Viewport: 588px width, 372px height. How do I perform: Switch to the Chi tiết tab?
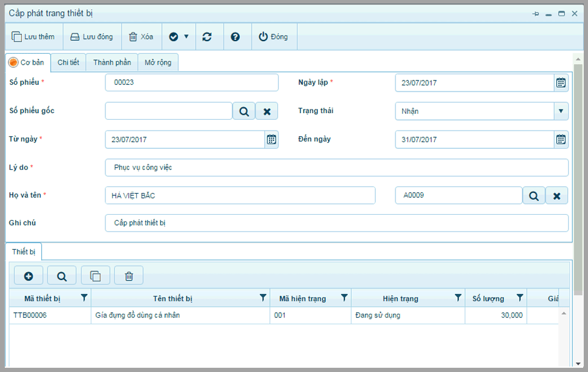(x=68, y=62)
